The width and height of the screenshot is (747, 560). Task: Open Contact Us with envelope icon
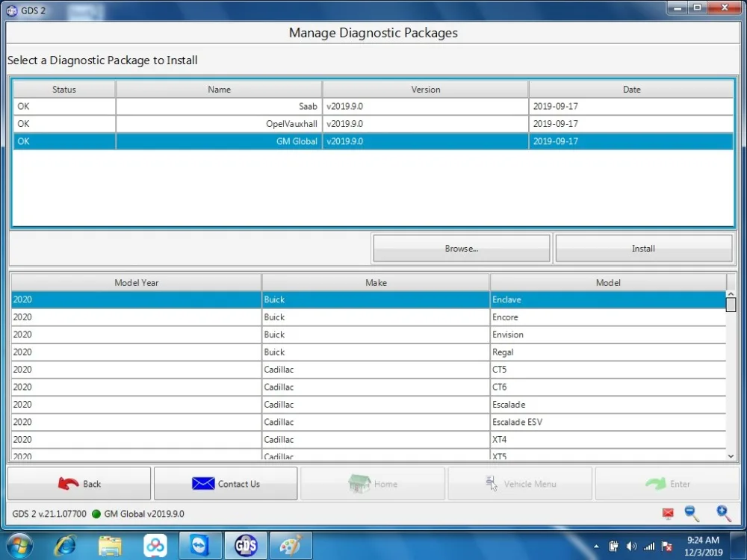226,484
